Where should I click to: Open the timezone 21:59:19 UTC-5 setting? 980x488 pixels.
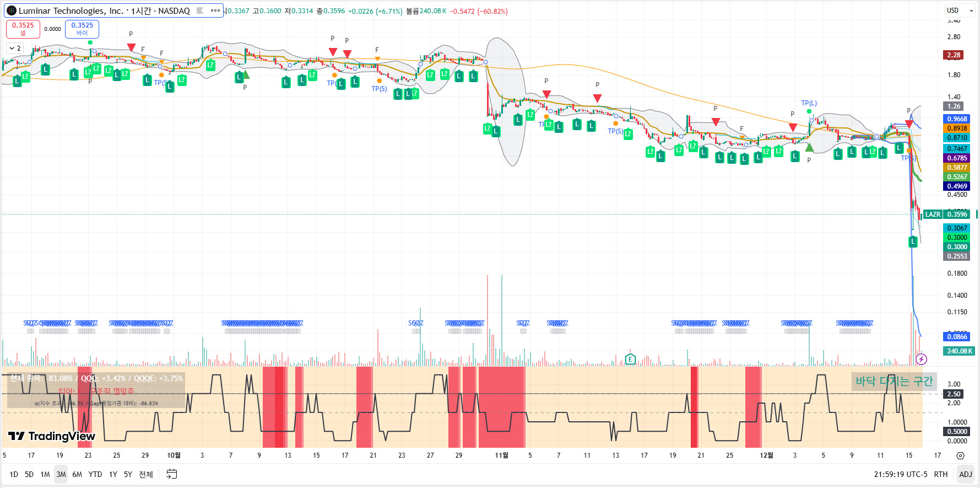pos(900,474)
